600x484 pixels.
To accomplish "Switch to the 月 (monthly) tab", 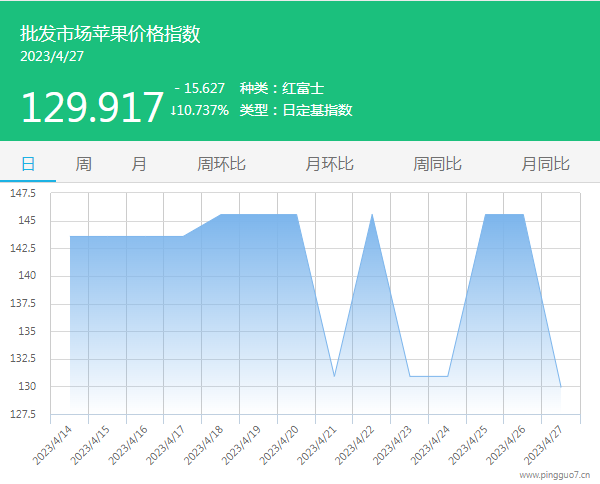I will click(x=139, y=164).
